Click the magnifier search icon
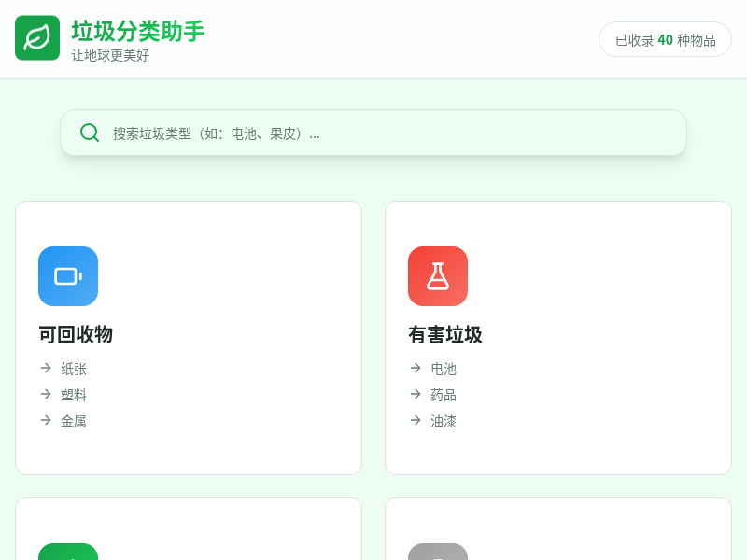Viewport: 747px width, 560px height. [x=90, y=133]
